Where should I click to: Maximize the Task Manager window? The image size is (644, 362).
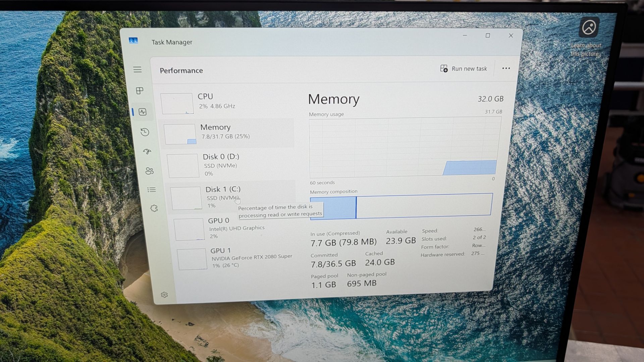click(488, 36)
